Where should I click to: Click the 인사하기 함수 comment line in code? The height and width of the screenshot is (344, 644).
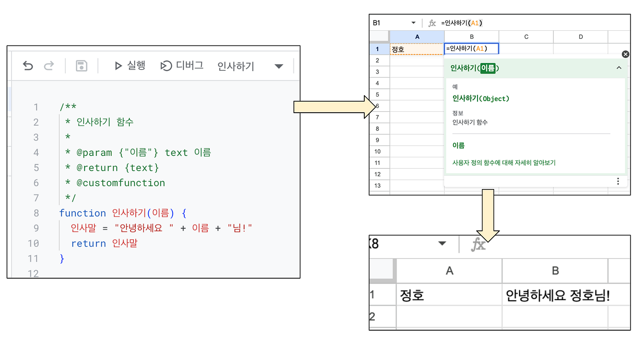click(99, 122)
